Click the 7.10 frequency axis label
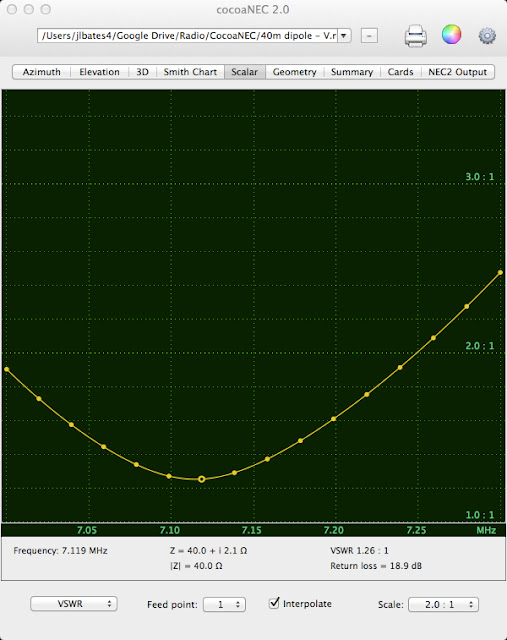507x640 pixels. [x=169, y=530]
